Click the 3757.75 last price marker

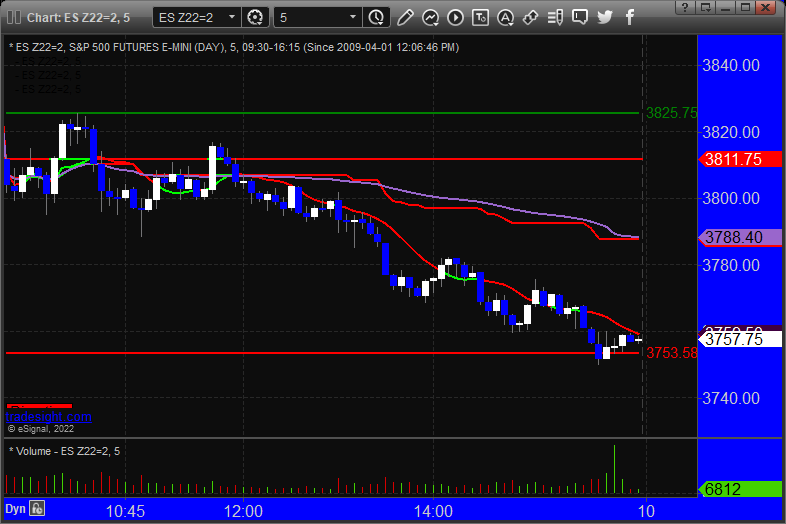pyautogui.click(x=740, y=339)
